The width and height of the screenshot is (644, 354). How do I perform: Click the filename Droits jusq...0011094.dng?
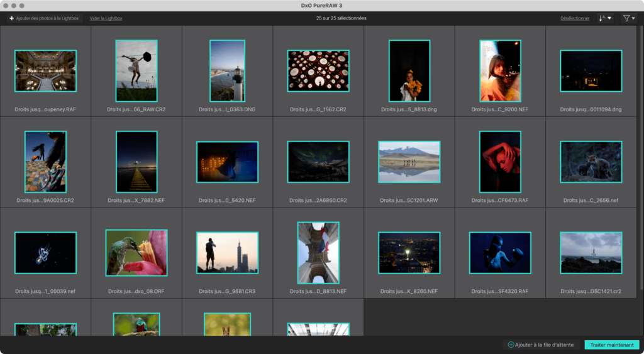point(591,109)
